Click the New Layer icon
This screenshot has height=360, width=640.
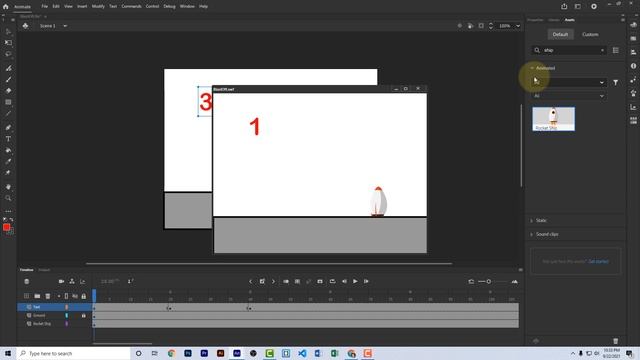27,296
